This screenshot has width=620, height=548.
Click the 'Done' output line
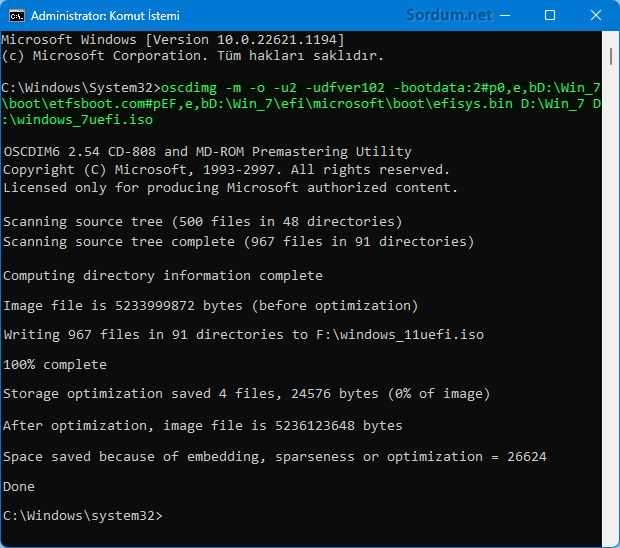(19, 487)
